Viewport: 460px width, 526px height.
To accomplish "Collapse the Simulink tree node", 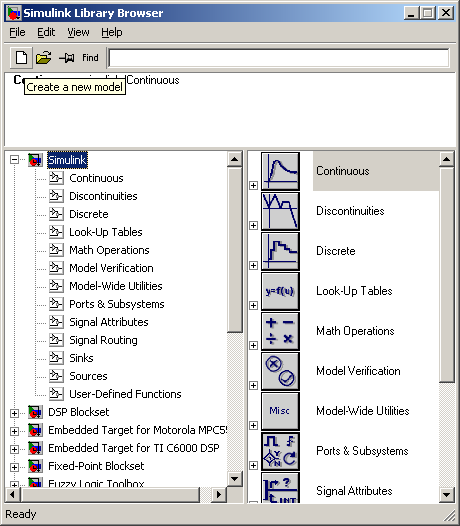I will click(14, 160).
